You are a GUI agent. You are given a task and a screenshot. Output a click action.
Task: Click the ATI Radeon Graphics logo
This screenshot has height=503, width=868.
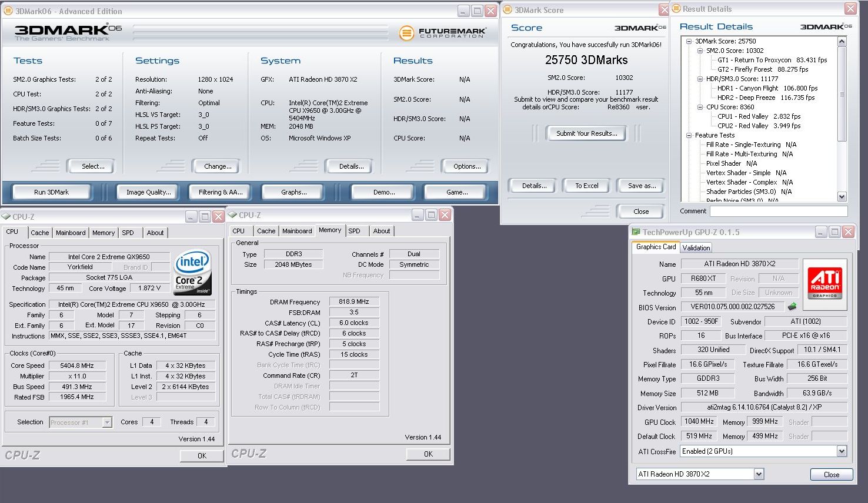pos(824,283)
